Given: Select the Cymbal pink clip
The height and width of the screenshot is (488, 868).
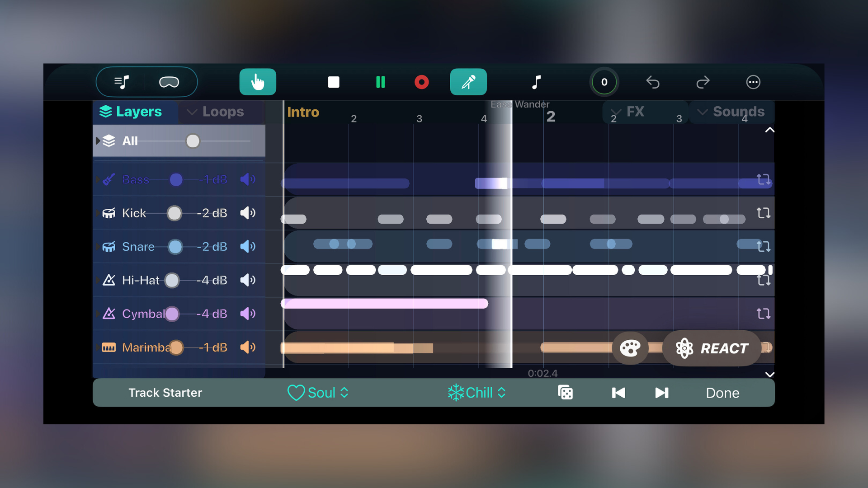Looking at the screenshot, I should pyautogui.click(x=384, y=304).
